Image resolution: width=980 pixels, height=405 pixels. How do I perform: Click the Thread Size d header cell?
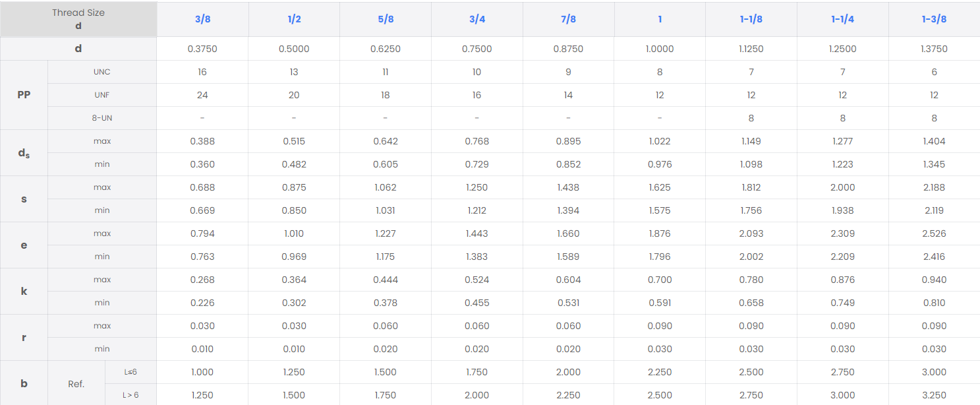(x=78, y=19)
